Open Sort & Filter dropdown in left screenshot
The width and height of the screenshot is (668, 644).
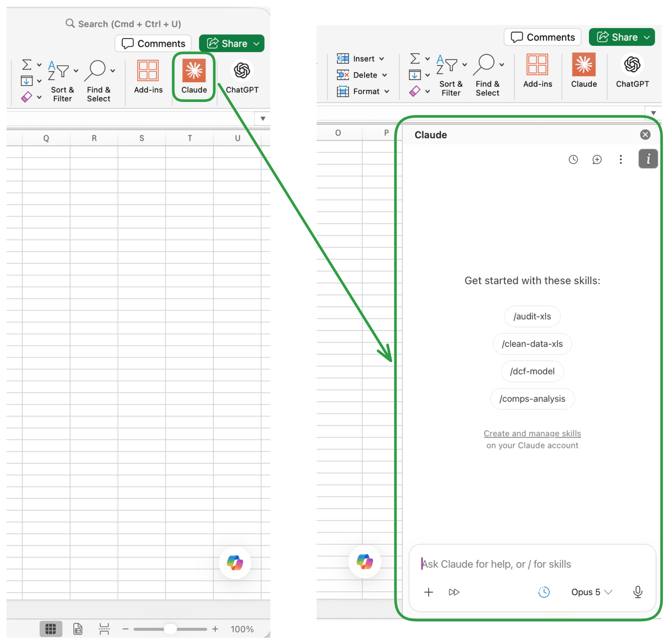point(76,70)
